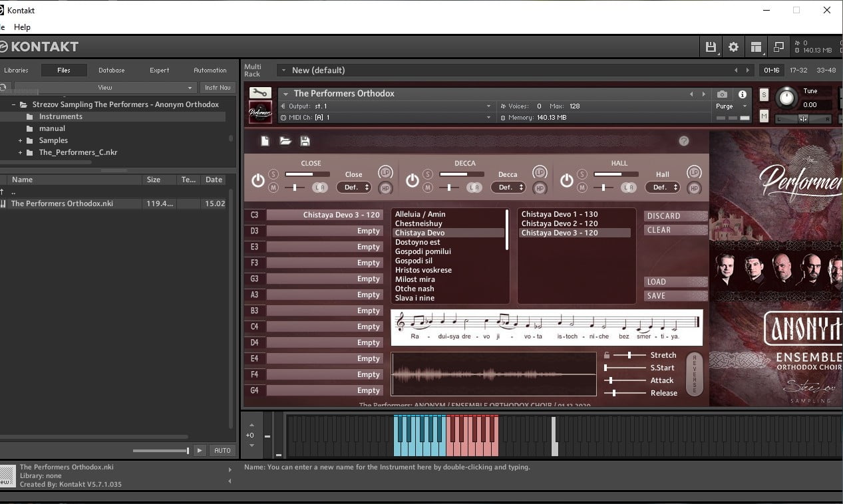
Task: Mute the HALL microphone
Action: [x=582, y=188]
